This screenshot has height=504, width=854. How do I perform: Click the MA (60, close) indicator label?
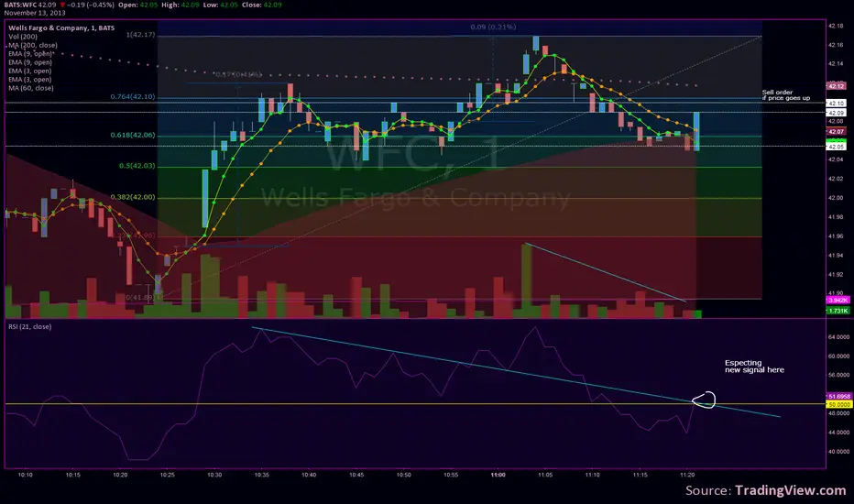click(31, 88)
